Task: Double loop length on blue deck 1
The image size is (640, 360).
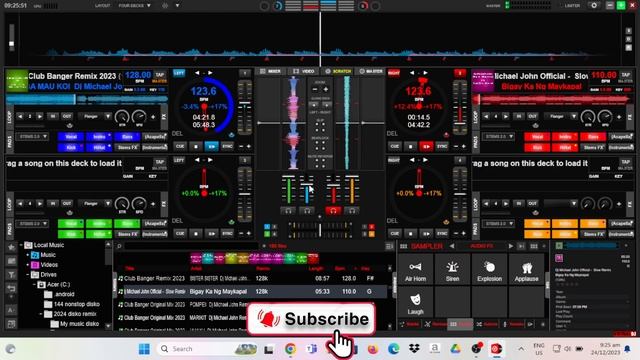Action: click(40, 116)
